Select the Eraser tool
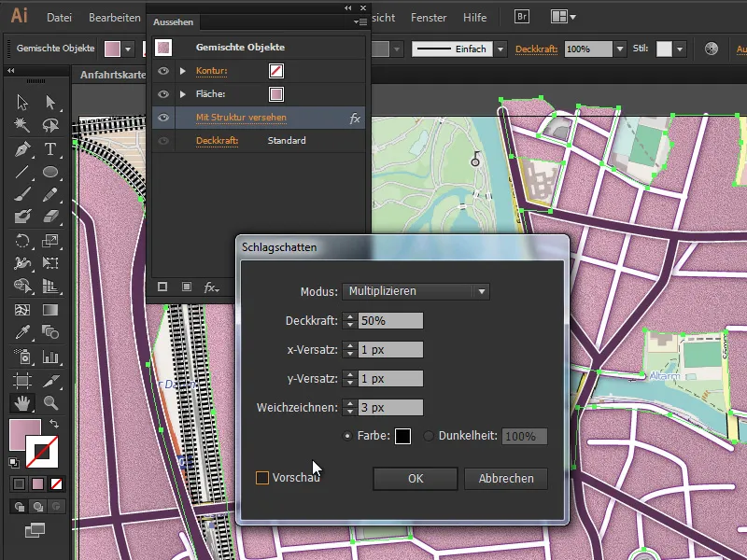The height and width of the screenshot is (560, 747). (x=50, y=217)
